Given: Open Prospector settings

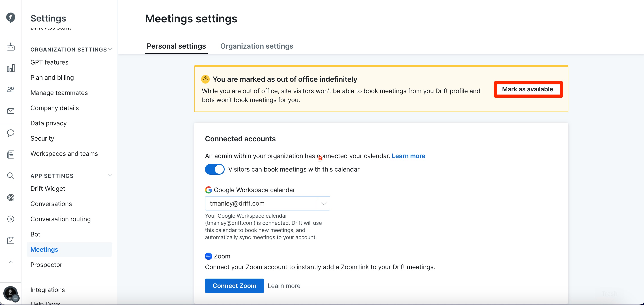Looking at the screenshot, I should pyautogui.click(x=46, y=264).
